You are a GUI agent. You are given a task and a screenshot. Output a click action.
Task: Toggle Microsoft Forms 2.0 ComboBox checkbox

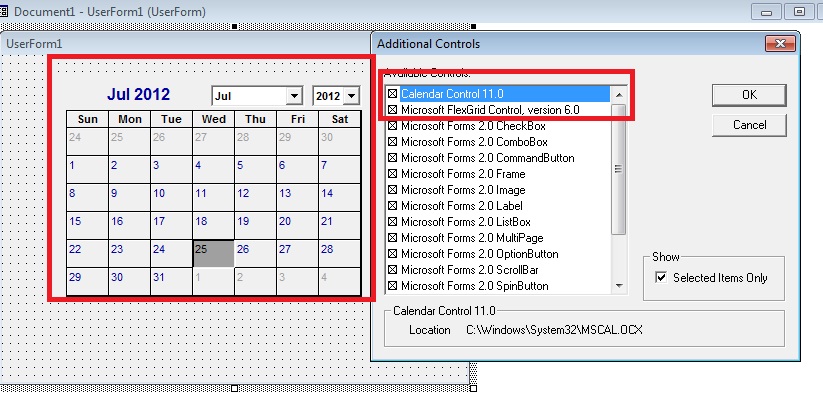pyautogui.click(x=392, y=142)
